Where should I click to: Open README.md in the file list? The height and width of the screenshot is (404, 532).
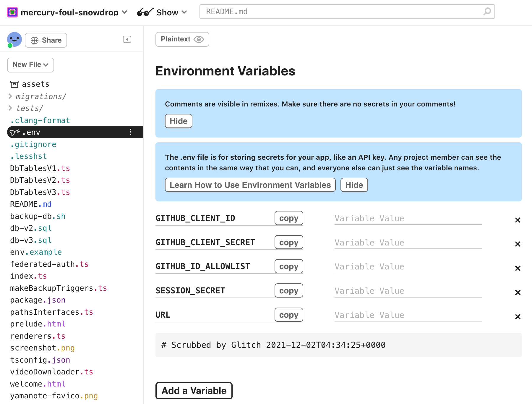(31, 204)
